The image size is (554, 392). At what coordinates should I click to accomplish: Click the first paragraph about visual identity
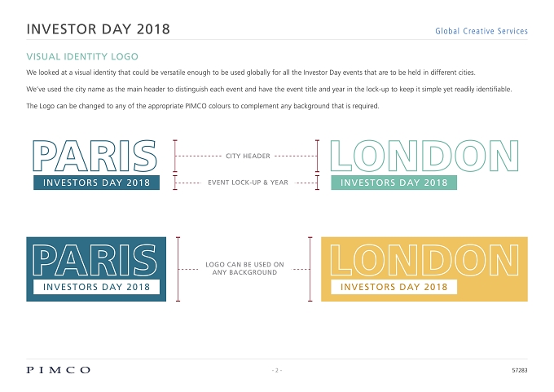pyautogui.click(x=251, y=73)
